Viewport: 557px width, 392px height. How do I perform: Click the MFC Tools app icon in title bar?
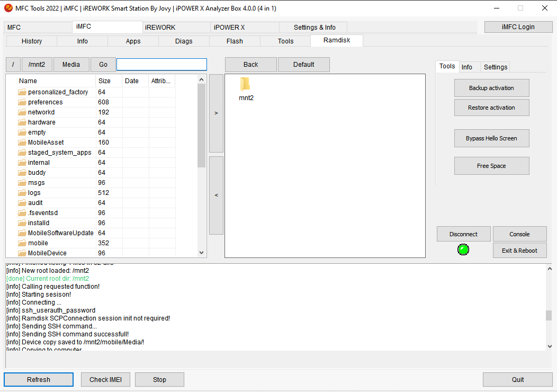[8, 8]
